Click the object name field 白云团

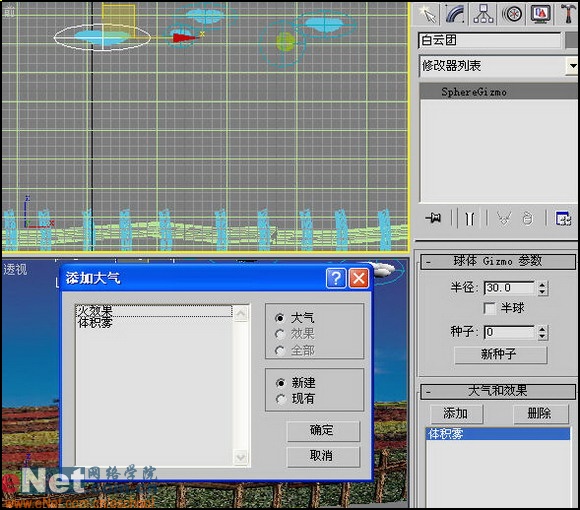click(490, 40)
